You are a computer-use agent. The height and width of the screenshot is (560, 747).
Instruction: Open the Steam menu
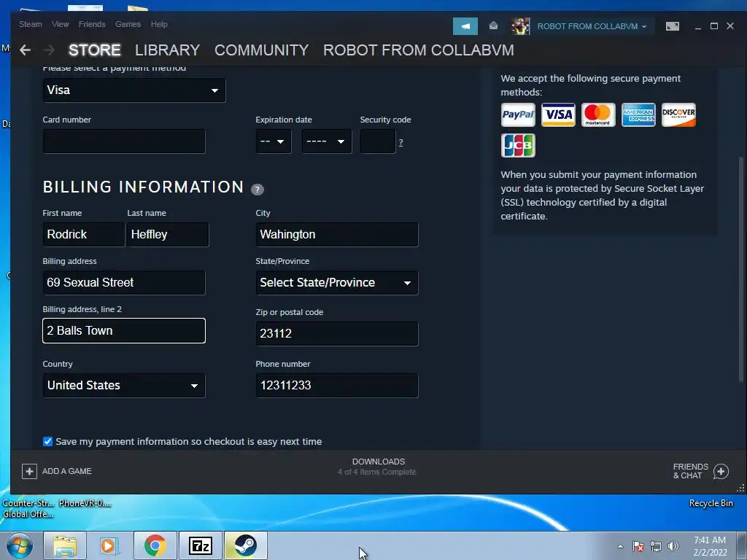[31, 24]
